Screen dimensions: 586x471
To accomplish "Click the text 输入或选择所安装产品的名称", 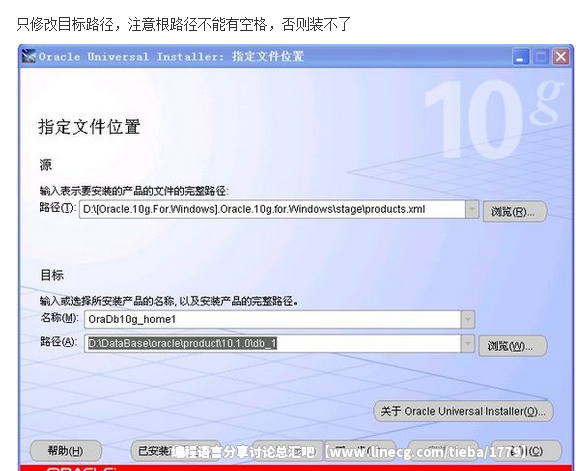I will (x=107, y=301).
